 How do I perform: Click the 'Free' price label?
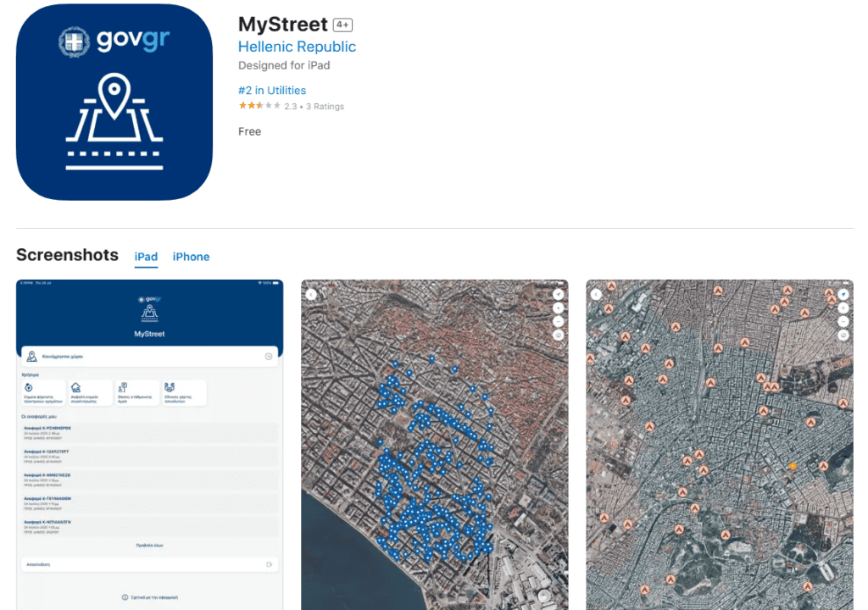tap(250, 131)
